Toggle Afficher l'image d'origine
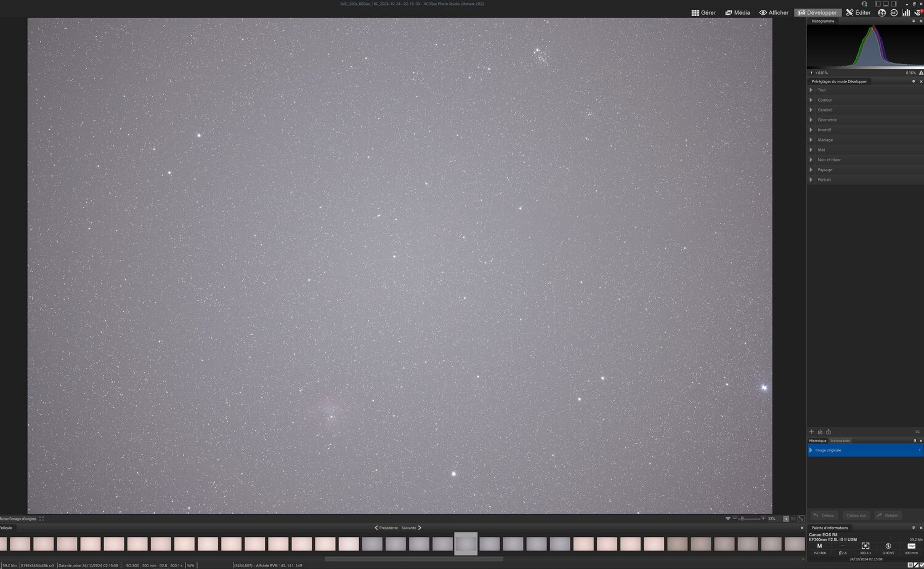924x569 pixels. pos(18,519)
